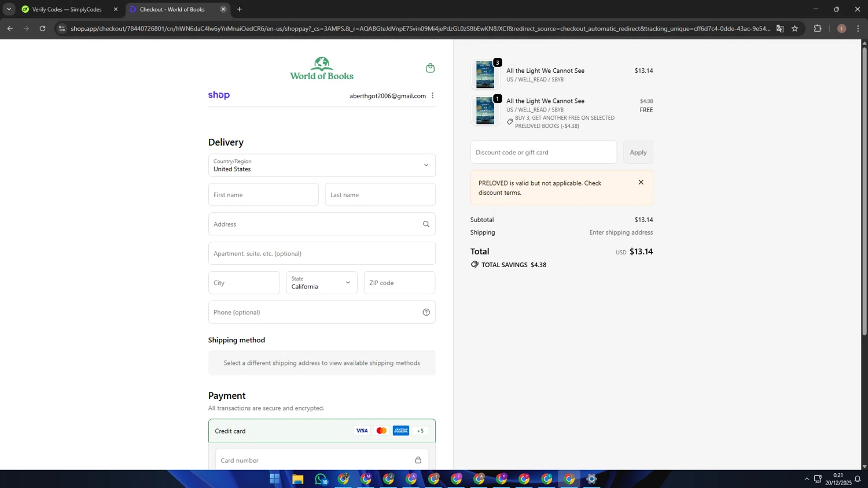
Task: Open account options menu next to email
Action: pos(432,95)
